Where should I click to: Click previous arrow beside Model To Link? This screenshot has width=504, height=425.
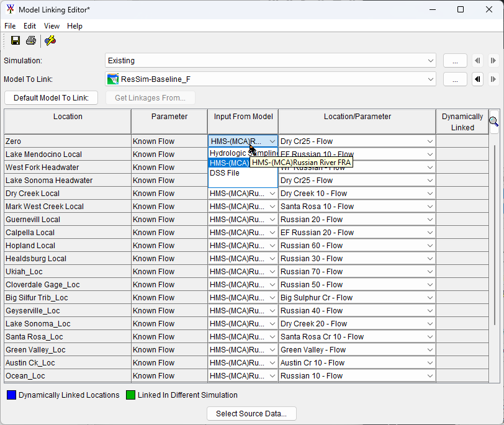pyautogui.click(x=477, y=79)
